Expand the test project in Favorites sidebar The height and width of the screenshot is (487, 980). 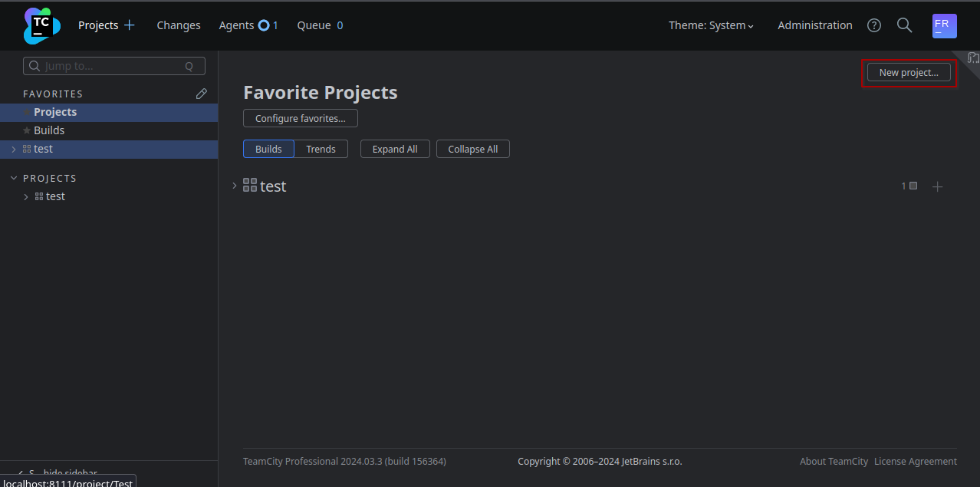click(x=12, y=149)
